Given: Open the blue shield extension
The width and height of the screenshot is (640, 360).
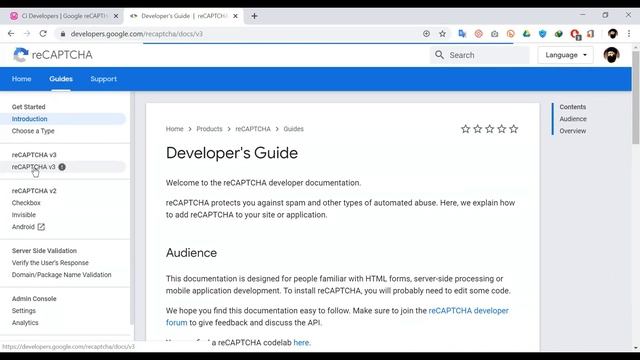Looking at the screenshot, I should (x=542, y=34).
